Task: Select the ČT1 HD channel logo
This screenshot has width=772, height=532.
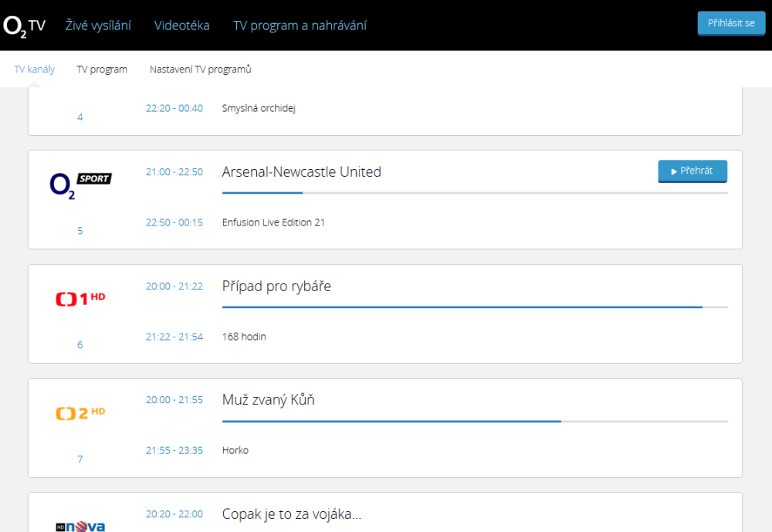Action: point(80,298)
